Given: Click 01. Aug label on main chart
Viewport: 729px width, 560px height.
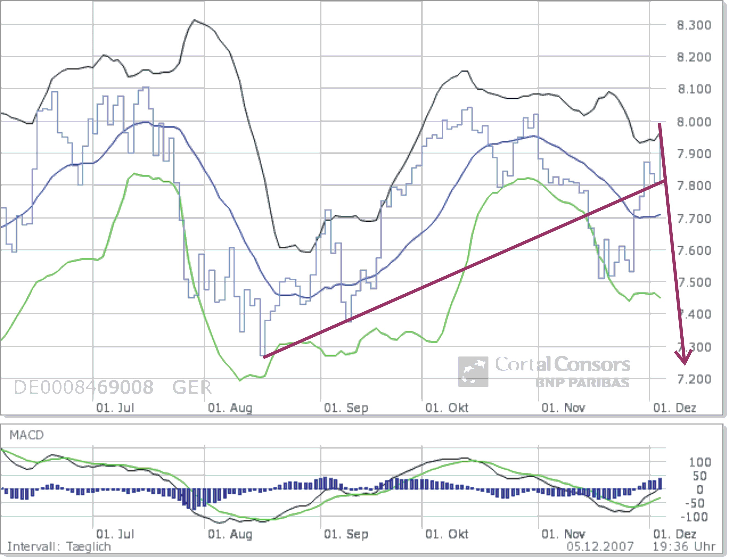Looking at the screenshot, I should click(230, 408).
